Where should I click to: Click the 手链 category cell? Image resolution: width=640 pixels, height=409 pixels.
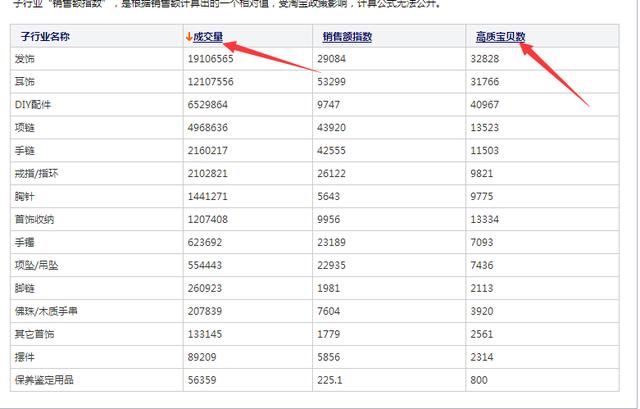(x=25, y=149)
